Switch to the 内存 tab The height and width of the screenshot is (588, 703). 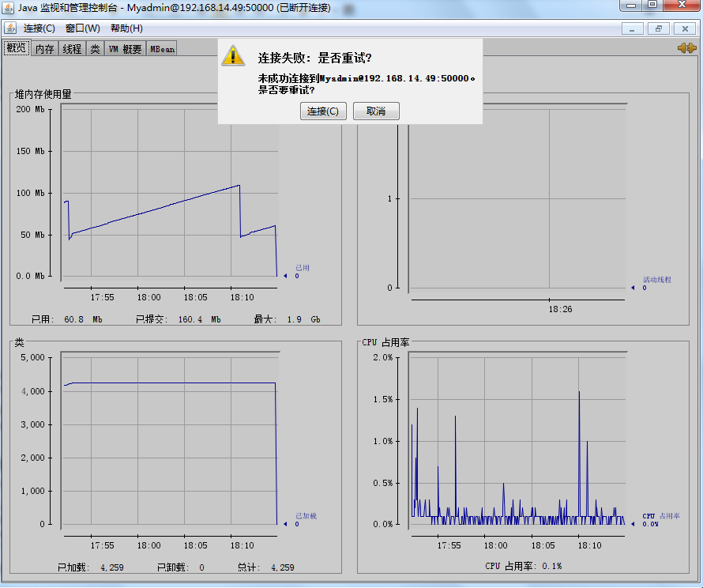click(x=44, y=49)
